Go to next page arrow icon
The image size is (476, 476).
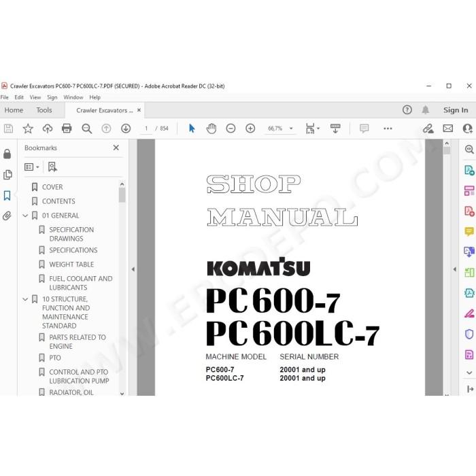click(126, 129)
